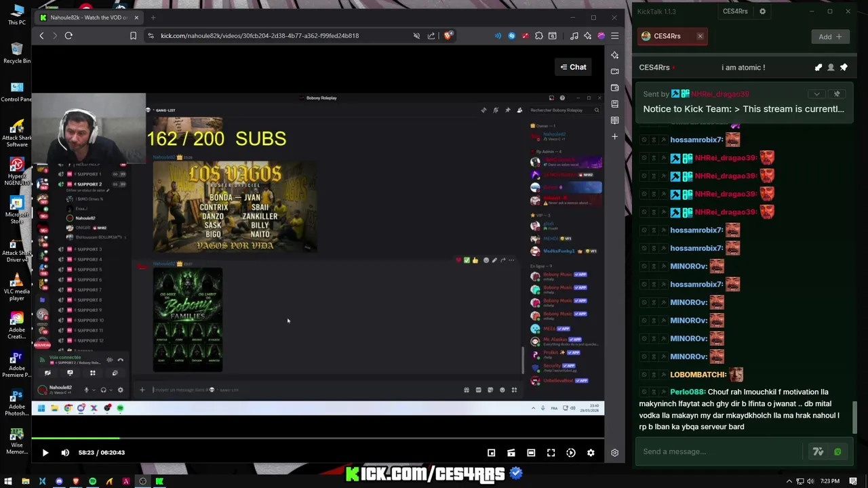Open the Shazam extension
Image resolution: width=868 pixels, height=488 pixels.
click(x=511, y=36)
